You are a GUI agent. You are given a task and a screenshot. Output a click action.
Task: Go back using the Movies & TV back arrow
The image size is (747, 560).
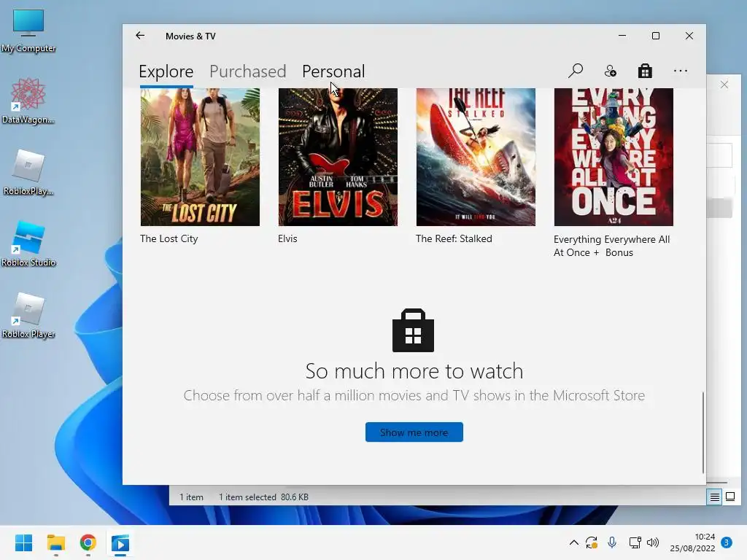140,36
